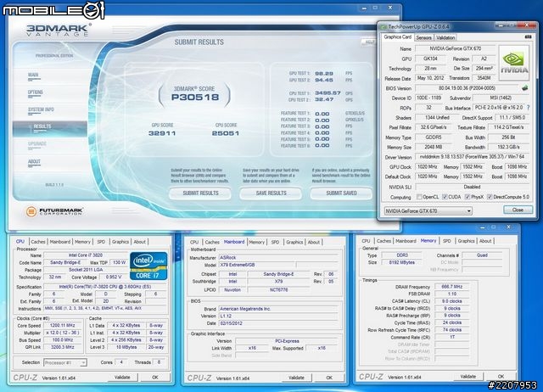Viewport: 543px width, 392px height.
Task: Open Caches tab in left CPU-Z window
Action: click(x=38, y=242)
